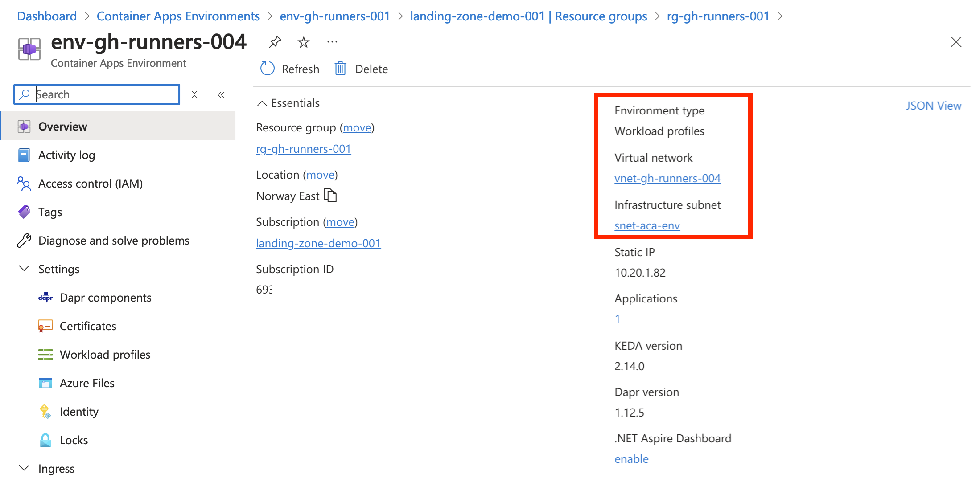Click move link next to Subscription
Screen dimensions: 980x478
point(341,222)
